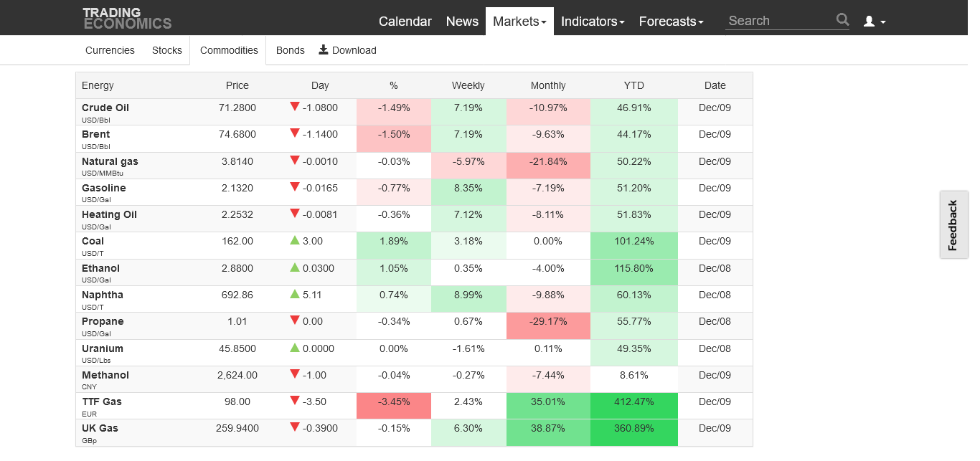Screen dimensions: 980x461
Task: Click the Trading Economics logo
Action: coord(127,18)
